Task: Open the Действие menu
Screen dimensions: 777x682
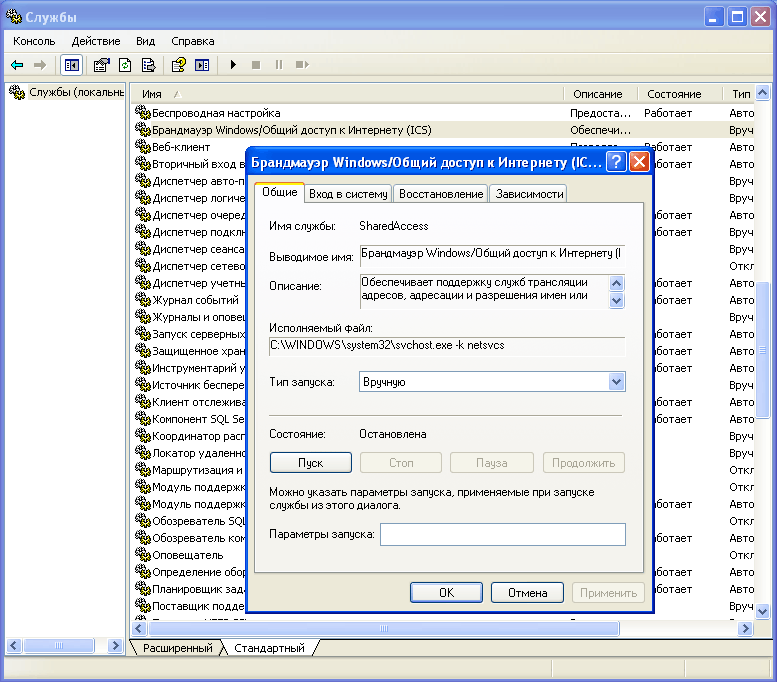Action: click(96, 41)
